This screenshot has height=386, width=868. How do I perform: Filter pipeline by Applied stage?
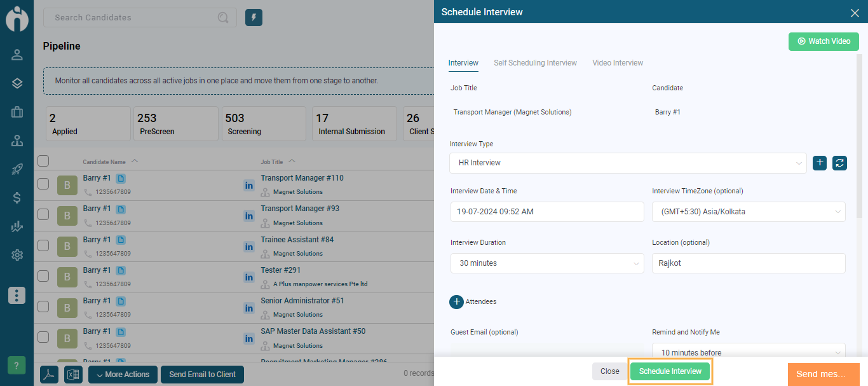pos(87,123)
